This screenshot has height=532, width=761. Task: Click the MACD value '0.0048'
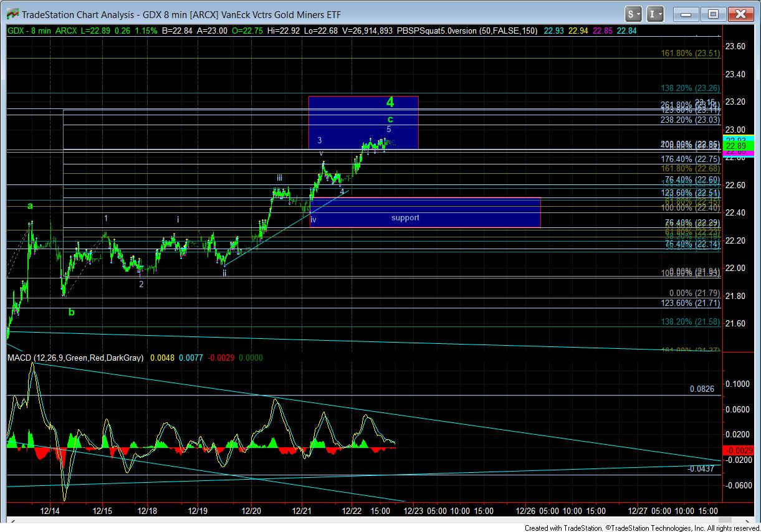[161, 358]
